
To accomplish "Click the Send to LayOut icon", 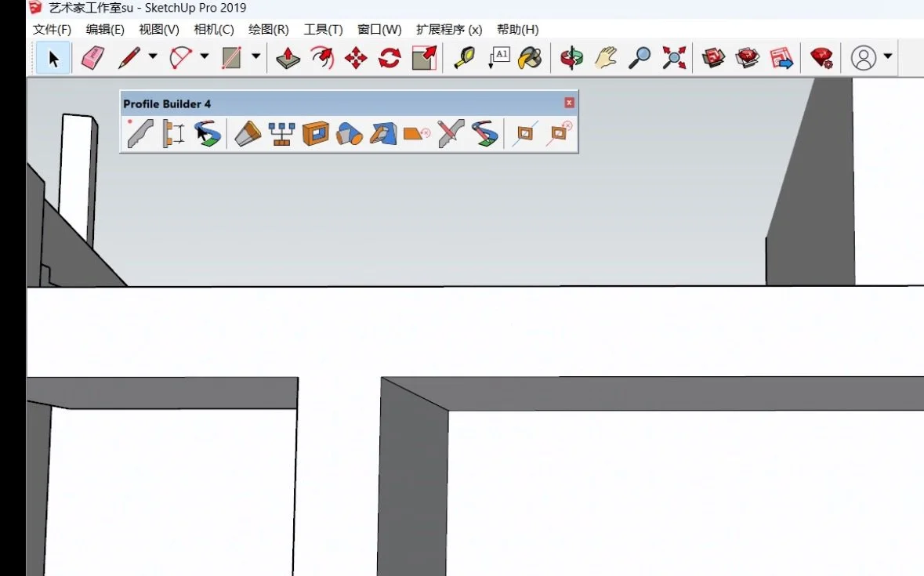I will coord(781,58).
